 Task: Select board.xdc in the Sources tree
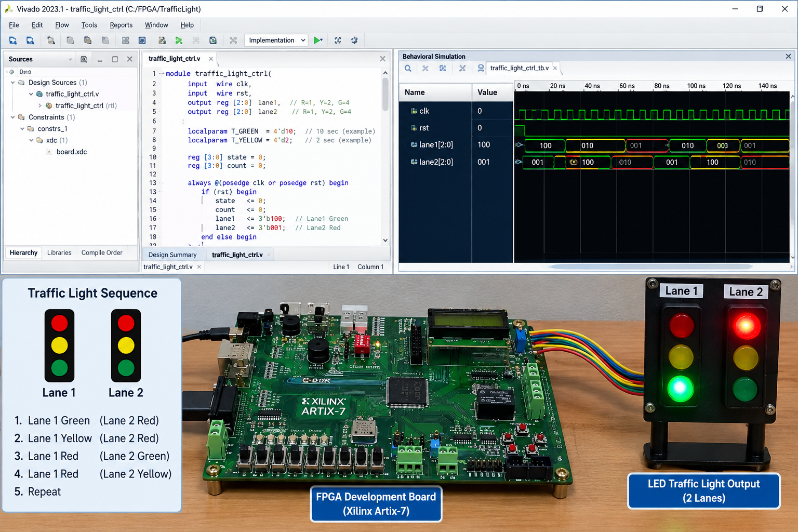pyautogui.click(x=72, y=152)
